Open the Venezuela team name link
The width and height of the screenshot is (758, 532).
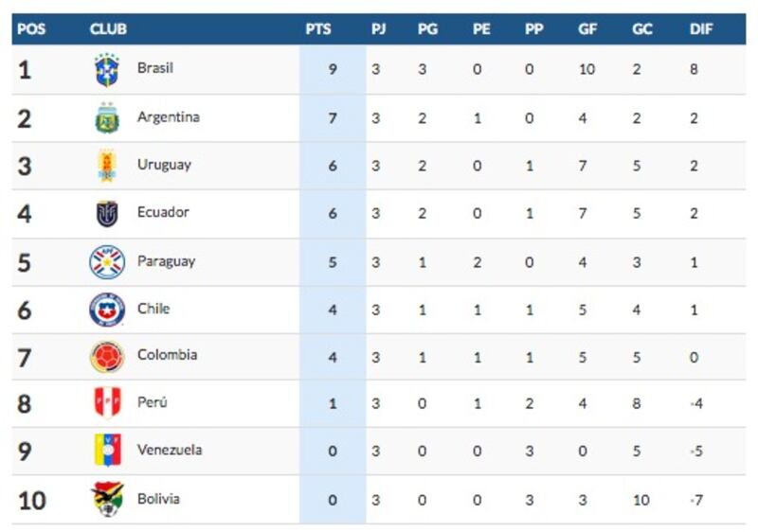pos(170,450)
